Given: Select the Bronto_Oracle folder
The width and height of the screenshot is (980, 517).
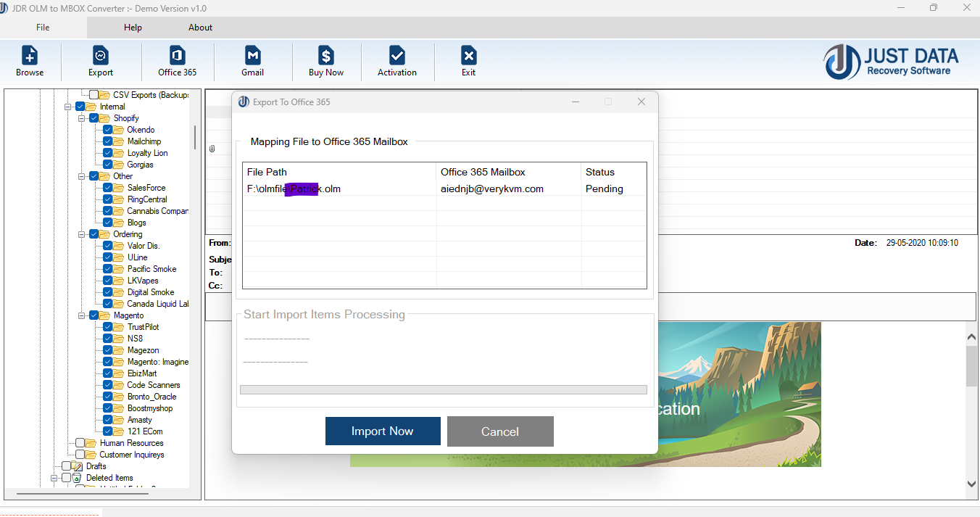Looking at the screenshot, I should click(x=151, y=397).
